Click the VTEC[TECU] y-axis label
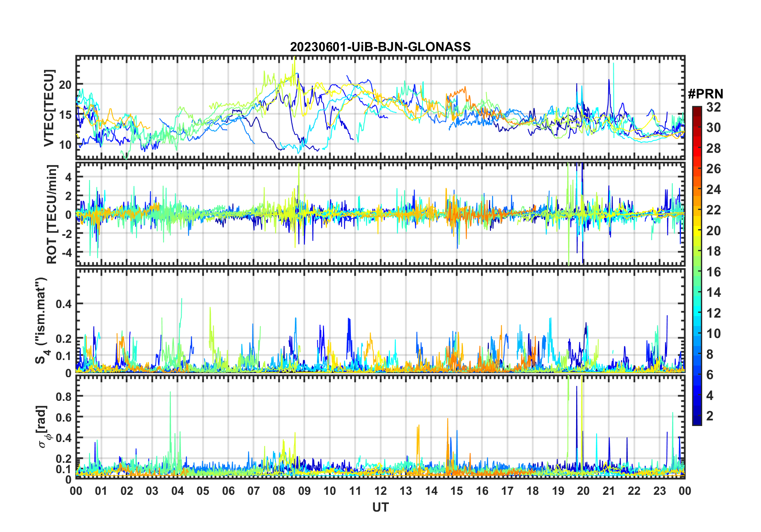761x532 pixels. (49, 108)
